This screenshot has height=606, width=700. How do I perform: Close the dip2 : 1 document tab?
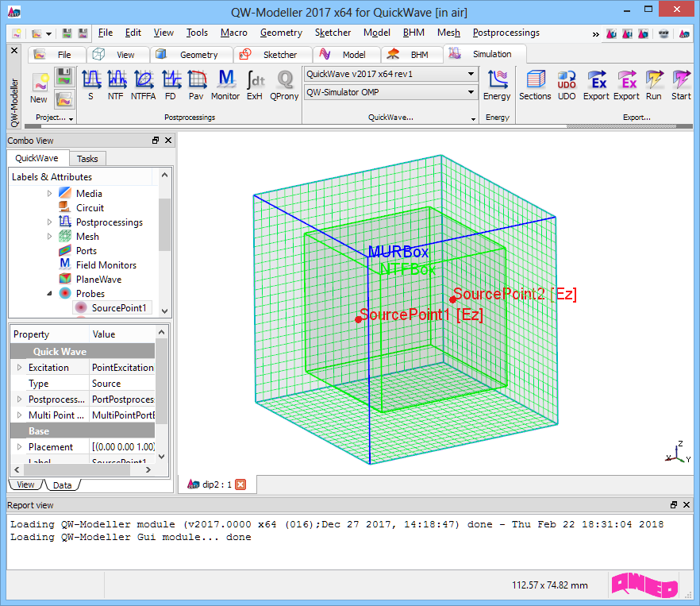click(x=241, y=484)
